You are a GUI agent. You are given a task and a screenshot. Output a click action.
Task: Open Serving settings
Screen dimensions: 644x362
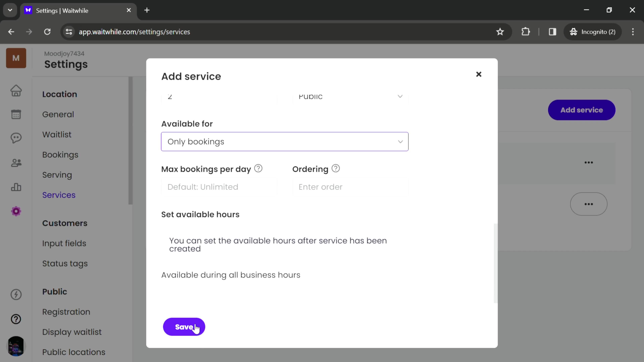57,175
